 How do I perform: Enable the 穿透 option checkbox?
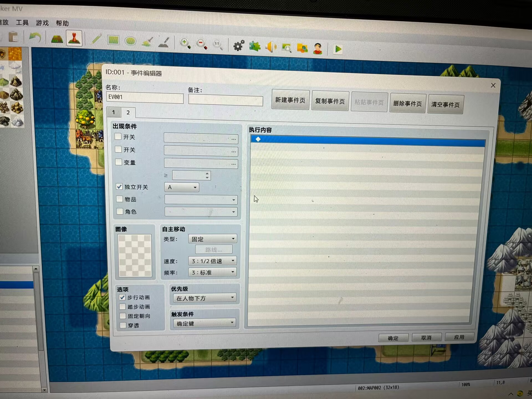point(123,325)
